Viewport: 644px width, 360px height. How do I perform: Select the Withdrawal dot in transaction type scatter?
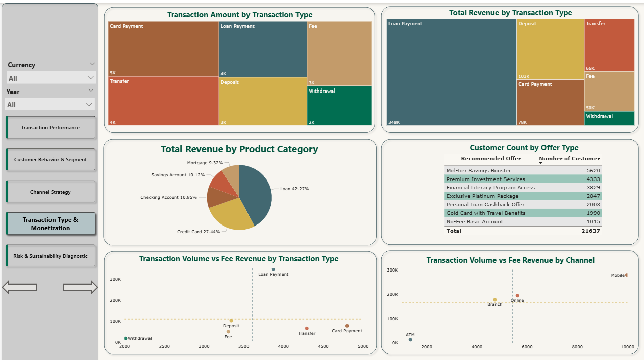tap(126, 338)
